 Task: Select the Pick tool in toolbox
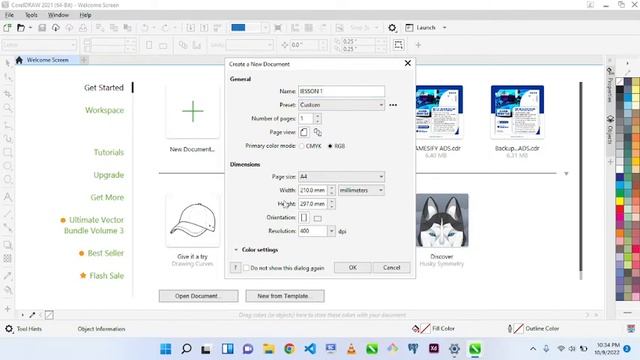(x=7, y=62)
